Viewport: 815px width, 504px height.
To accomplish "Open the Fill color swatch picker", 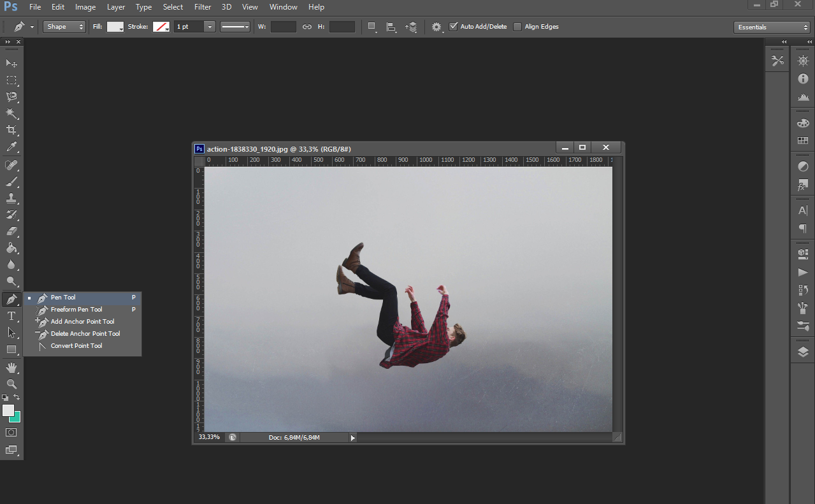I will click(115, 27).
